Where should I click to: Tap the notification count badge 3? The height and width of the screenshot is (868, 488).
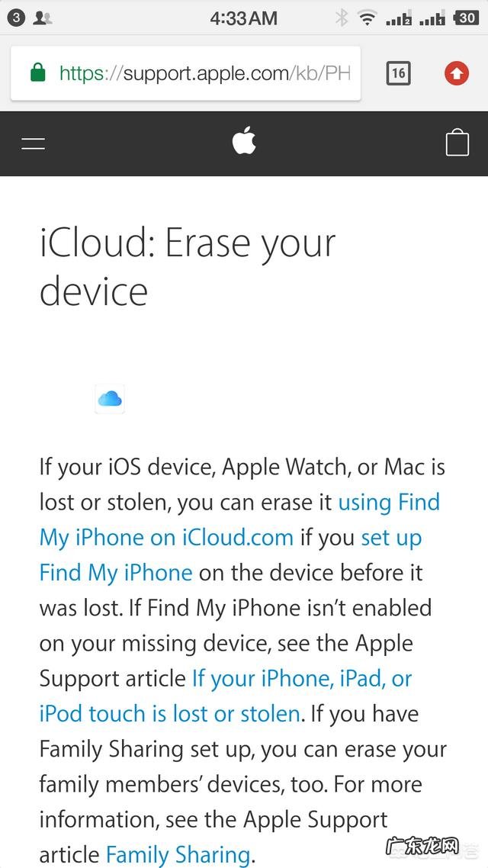(17, 18)
